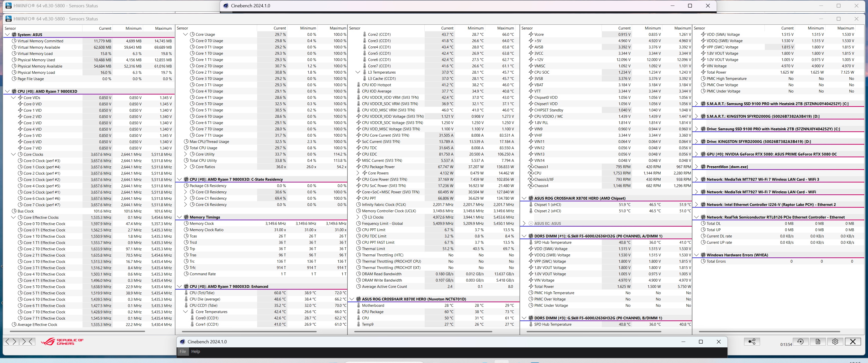Open the Cinebench File menu

point(183,351)
